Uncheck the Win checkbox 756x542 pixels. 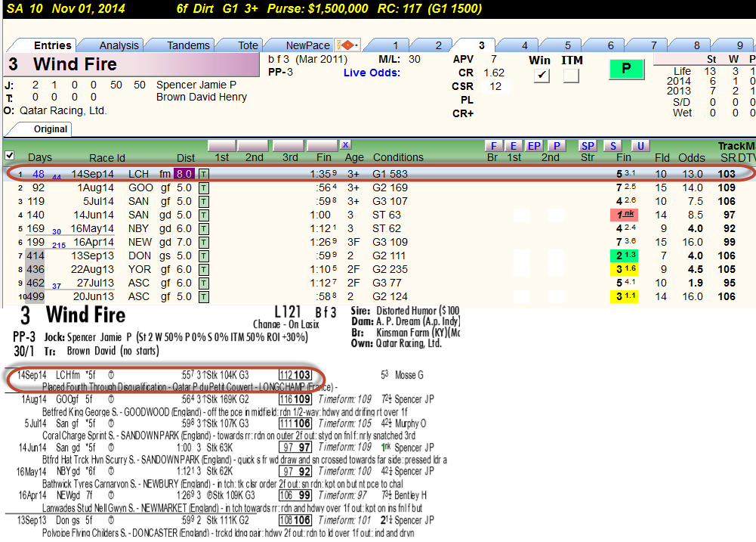click(542, 76)
